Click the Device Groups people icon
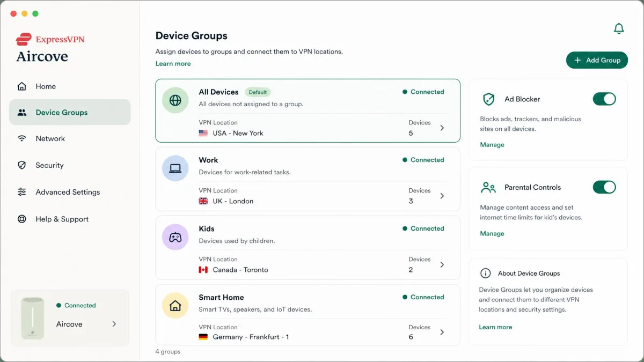Viewport: 644px width, 362px height. (x=22, y=113)
